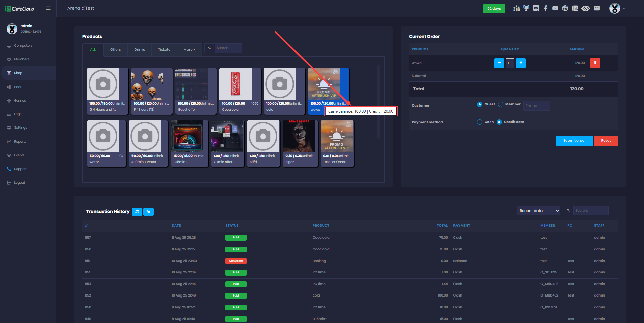
Task: Click the mail envelope icon
Action: click(x=597, y=8)
